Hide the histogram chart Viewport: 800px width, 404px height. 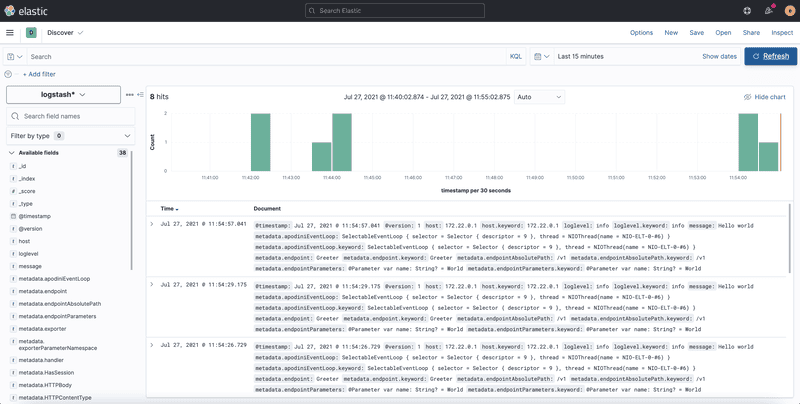click(x=765, y=97)
